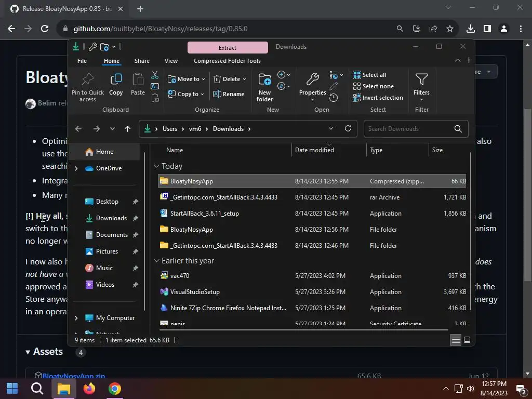Reload the GitHub page in Chrome
Image resolution: width=532 pixels, height=399 pixels.
[x=45, y=29]
